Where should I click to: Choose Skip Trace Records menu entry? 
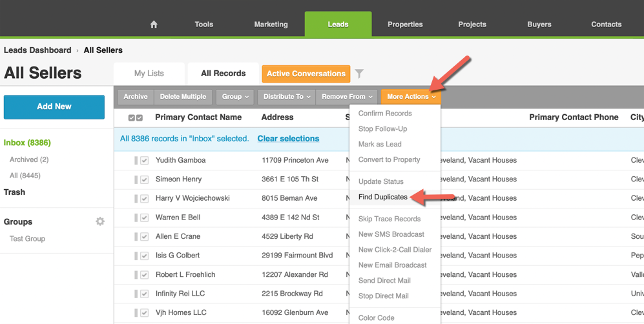coord(390,219)
